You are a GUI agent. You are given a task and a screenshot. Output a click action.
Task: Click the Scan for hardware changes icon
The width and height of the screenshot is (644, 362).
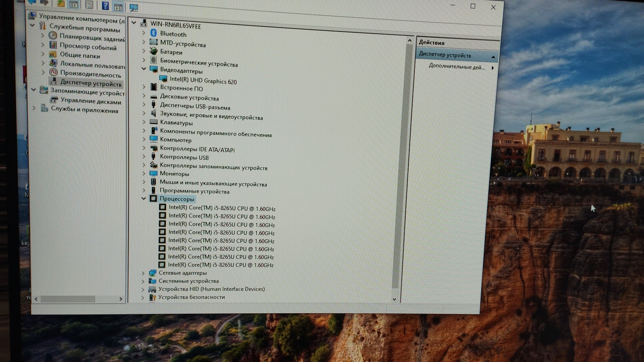point(133,7)
